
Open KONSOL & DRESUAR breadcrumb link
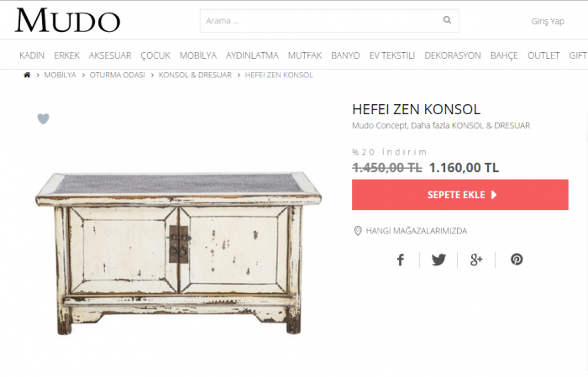[195, 75]
